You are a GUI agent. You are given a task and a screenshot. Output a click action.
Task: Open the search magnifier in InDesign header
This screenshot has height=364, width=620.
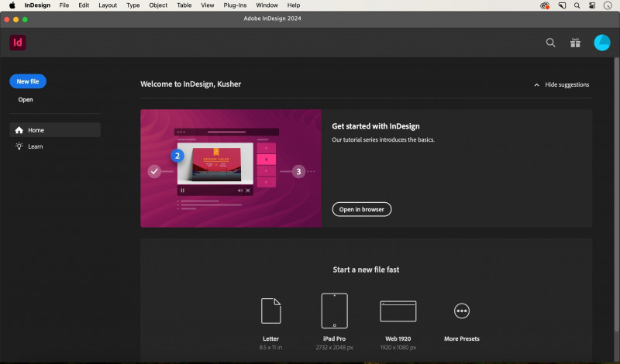click(551, 43)
